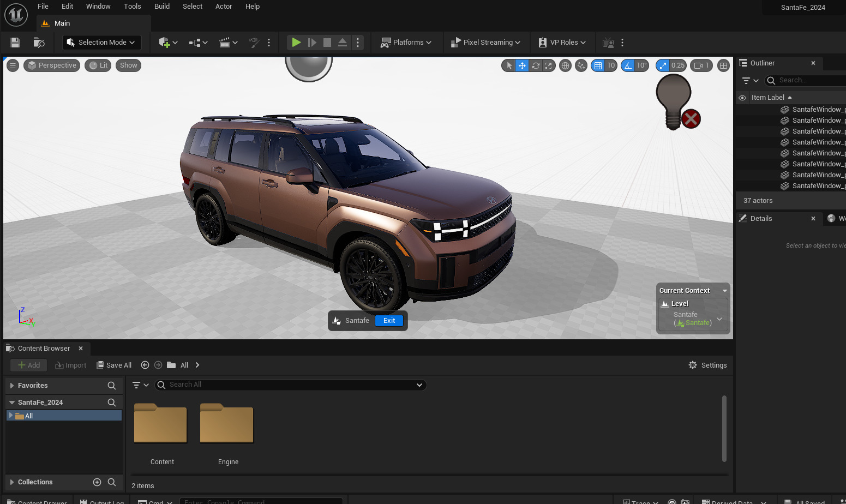Open the Selection Mode dropdown

(102, 43)
